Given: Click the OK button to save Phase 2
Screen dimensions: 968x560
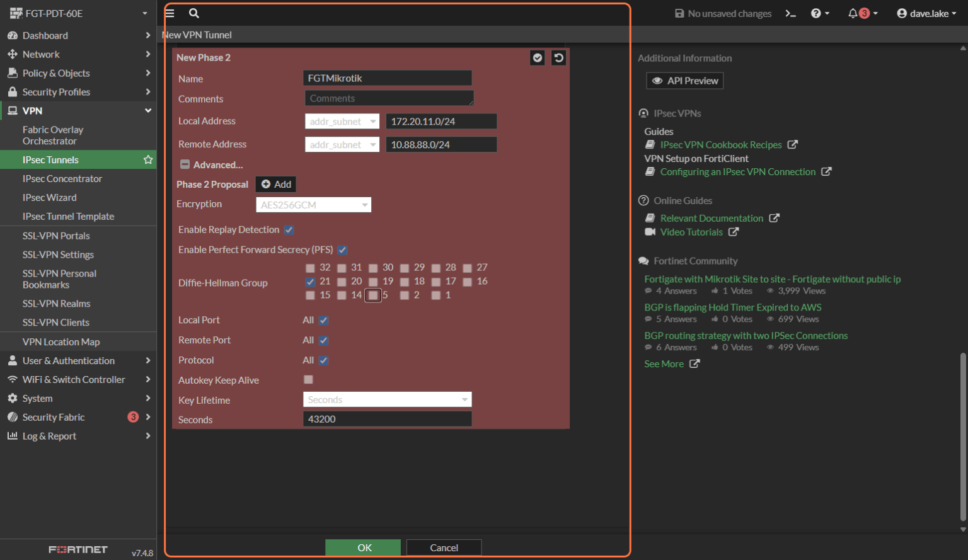Looking at the screenshot, I should point(362,547).
